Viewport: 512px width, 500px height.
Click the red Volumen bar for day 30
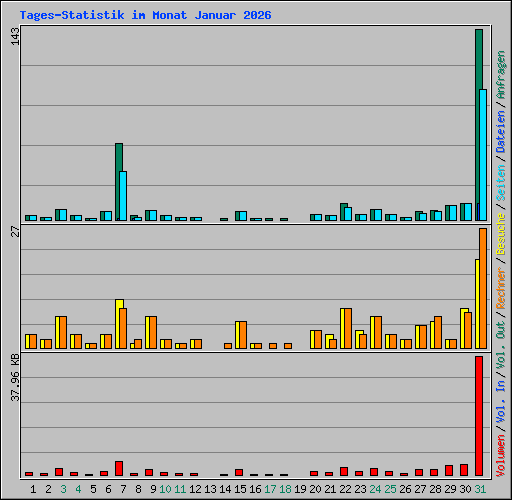point(464,470)
